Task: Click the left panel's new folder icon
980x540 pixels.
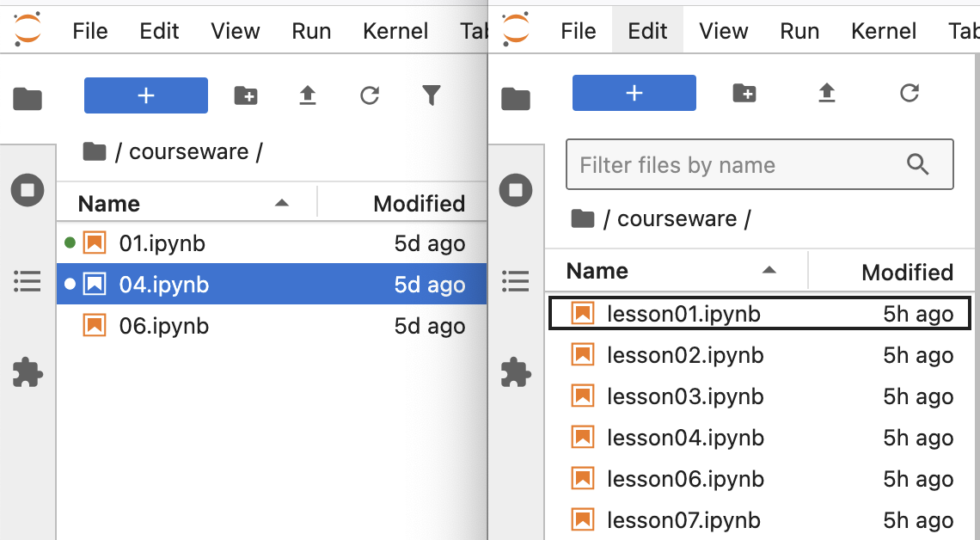Action: 246,95
